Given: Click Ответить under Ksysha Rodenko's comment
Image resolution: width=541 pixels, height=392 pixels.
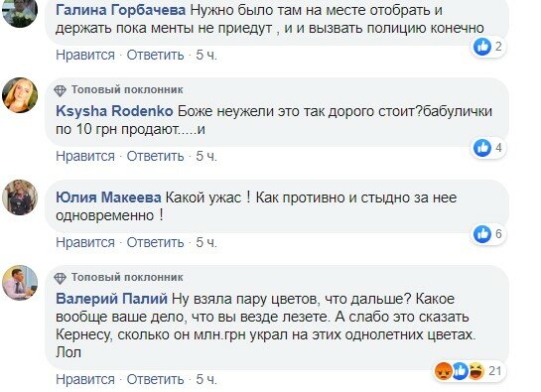Looking at the screenshot, I should [x=155, y=157].
